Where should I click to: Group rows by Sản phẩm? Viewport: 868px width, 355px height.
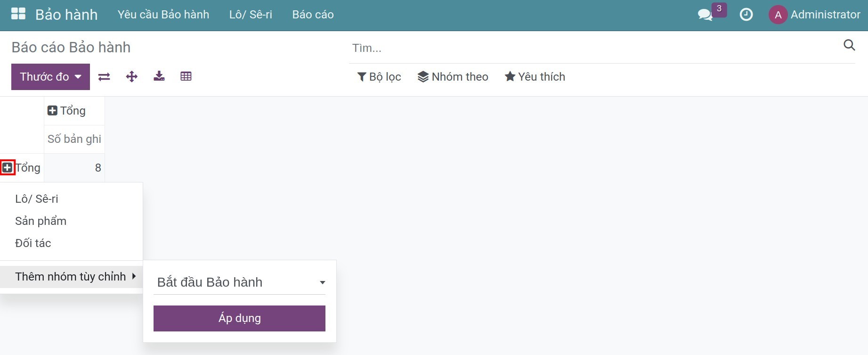tap(41, 221)
